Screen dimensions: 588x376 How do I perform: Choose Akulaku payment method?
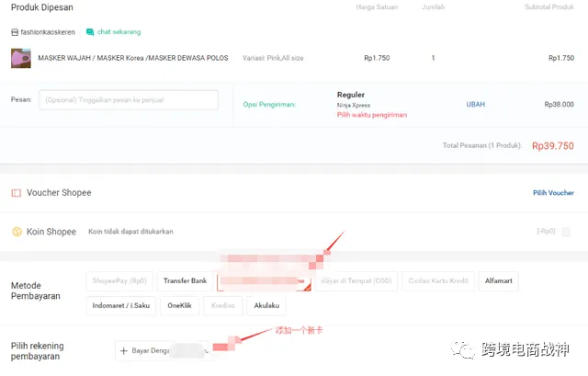(x=266, y=306)
